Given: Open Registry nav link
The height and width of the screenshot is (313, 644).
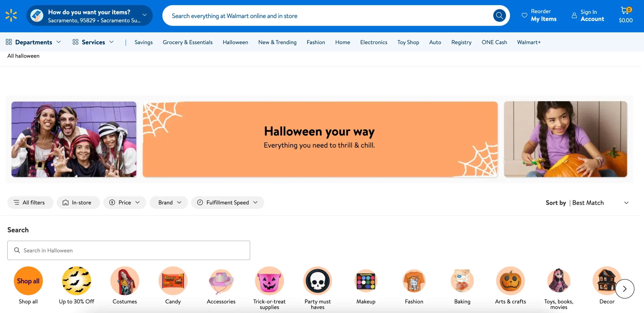Looking at the screenshot, I should point(461,42).
